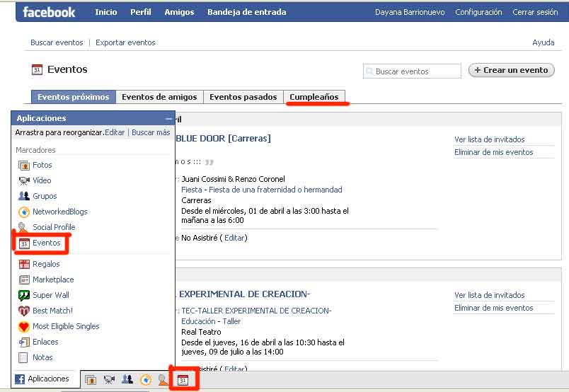Screen dimensions: 569x392
Task: Click the Eventos calendar icon in Marcadores list
Action: coord(24,243)
